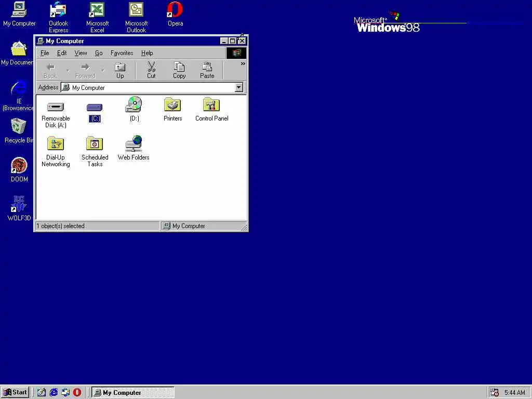Expand the Back history dropdown arrow
532x399 pixels.
coord(68,71)
